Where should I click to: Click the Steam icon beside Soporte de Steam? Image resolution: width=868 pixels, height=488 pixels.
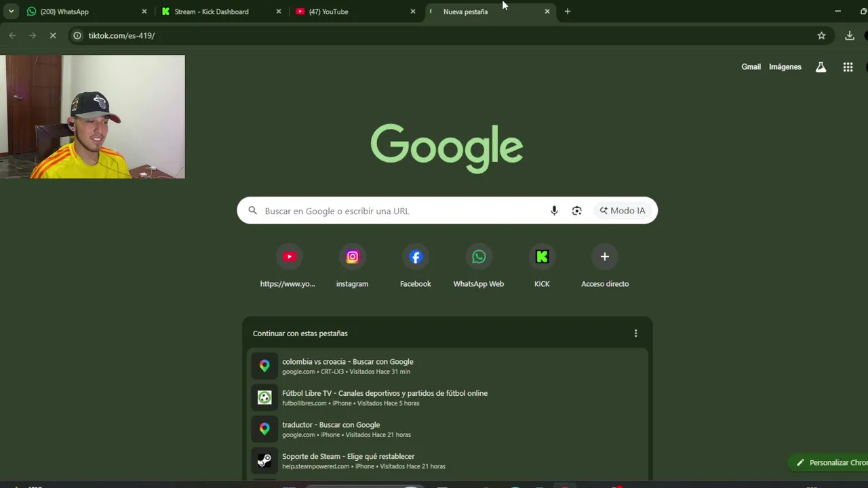coord(264,461)
